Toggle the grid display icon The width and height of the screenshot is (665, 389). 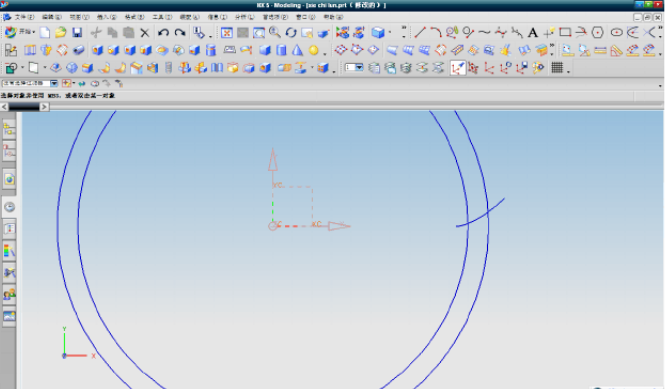pyautogui.click(x=557, y=67)
